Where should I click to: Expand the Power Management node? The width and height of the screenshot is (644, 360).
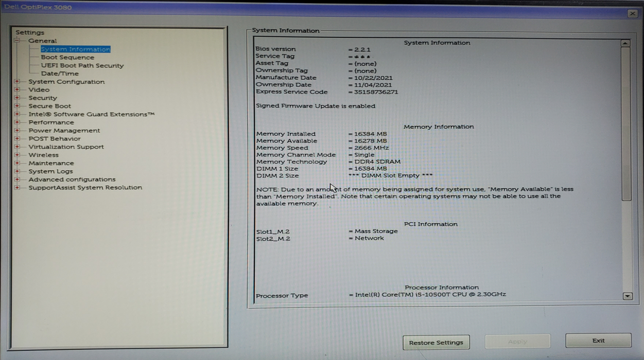pos(17,131)
